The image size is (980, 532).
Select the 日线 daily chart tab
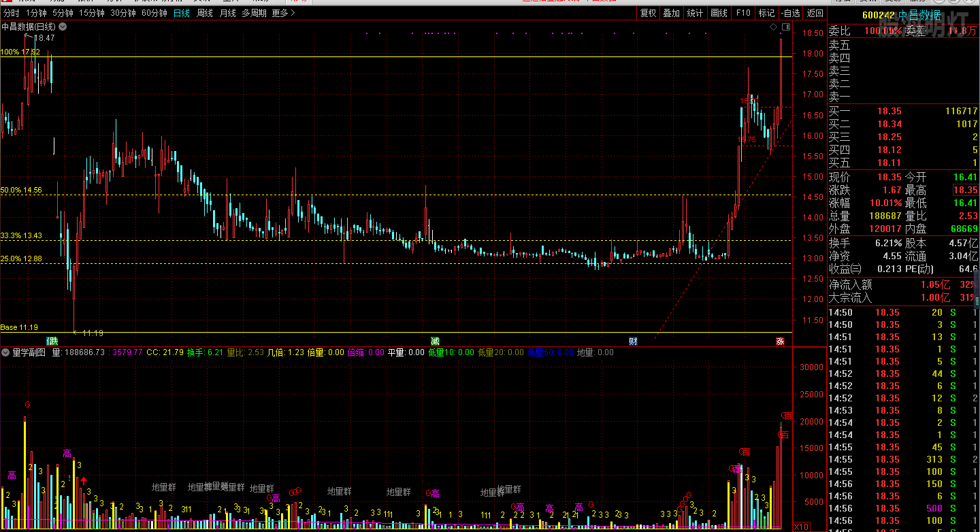point(182,13)
